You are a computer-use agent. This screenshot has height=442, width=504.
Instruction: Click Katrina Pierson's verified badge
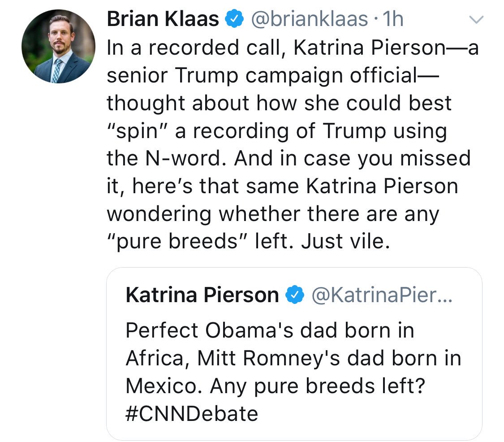[x=294, y=295]
